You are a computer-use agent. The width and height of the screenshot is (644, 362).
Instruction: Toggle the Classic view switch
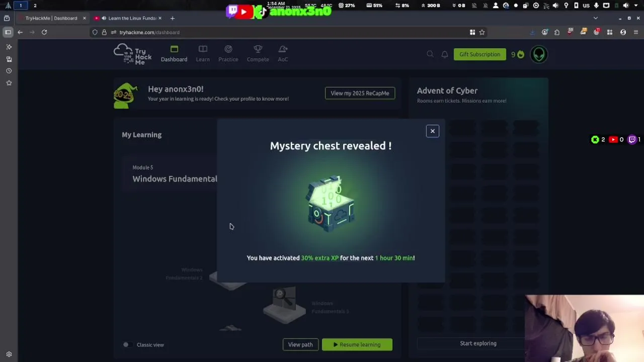pos(127,345)
